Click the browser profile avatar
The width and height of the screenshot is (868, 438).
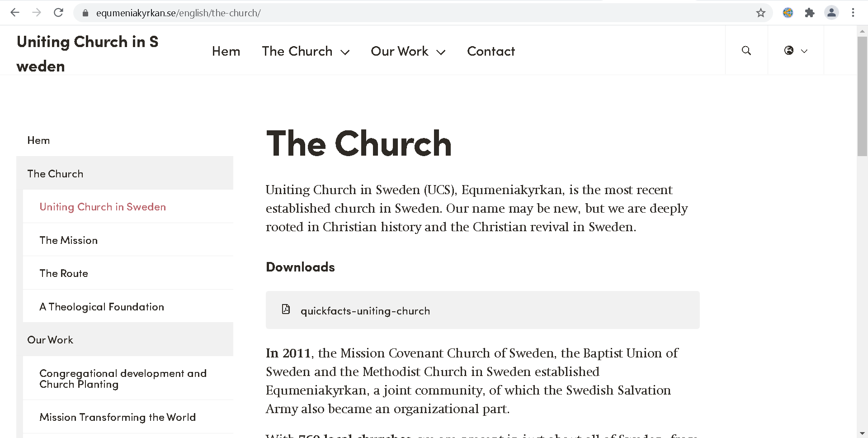[x=831, y=13]
